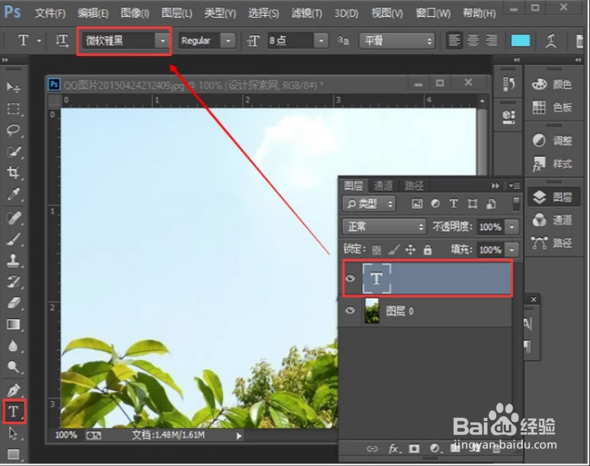This screenshot has width=590, height=466.
Task: Select the Eraser tool
Action: pyautogui.click(x=13, y=303)
